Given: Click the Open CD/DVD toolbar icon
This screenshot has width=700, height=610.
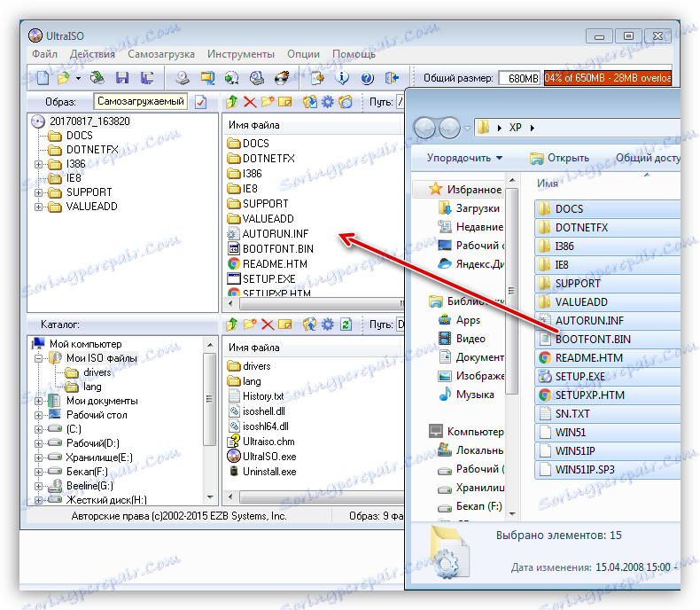Looking at the screenshot, I should pos(97,78).
